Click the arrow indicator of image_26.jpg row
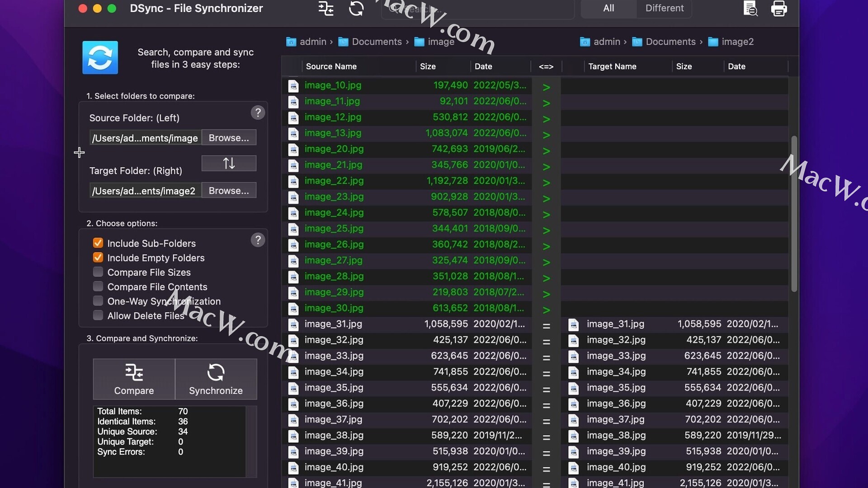Viewport: 868px width, 488px height. (x=546, y=246)
